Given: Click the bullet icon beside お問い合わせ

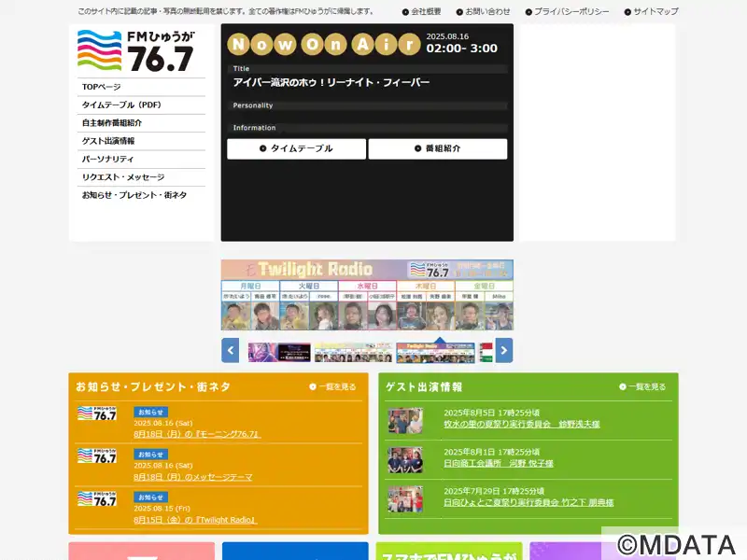Looking at the screenshot, I should [459, 12].
